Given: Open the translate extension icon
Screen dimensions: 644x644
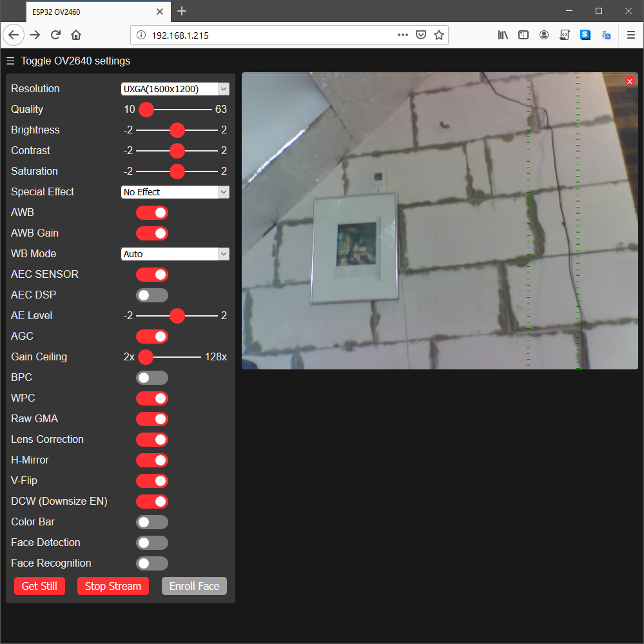Looking at the screenshot, I should (x=606, y=35).
